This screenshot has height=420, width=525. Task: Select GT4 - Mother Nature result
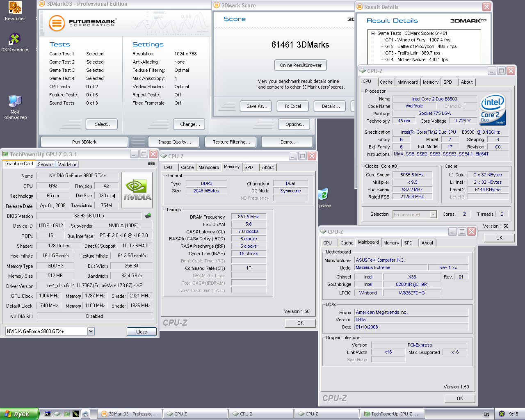416,60
